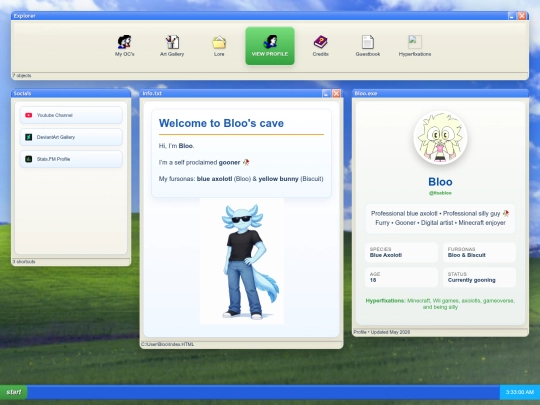The width and height of the screenshot is (540, 405).
Task: Click the 3 shortcuts status bar text
Action: click(24, 262)
